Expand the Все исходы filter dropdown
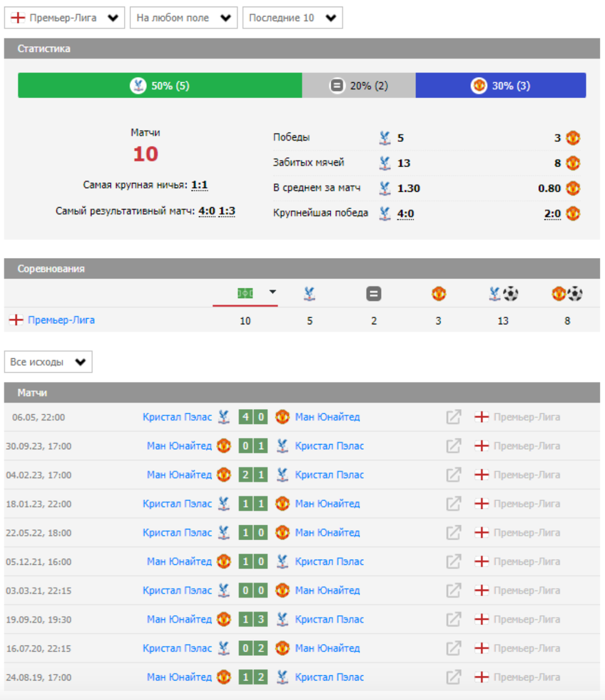 [x=48, y=362]
